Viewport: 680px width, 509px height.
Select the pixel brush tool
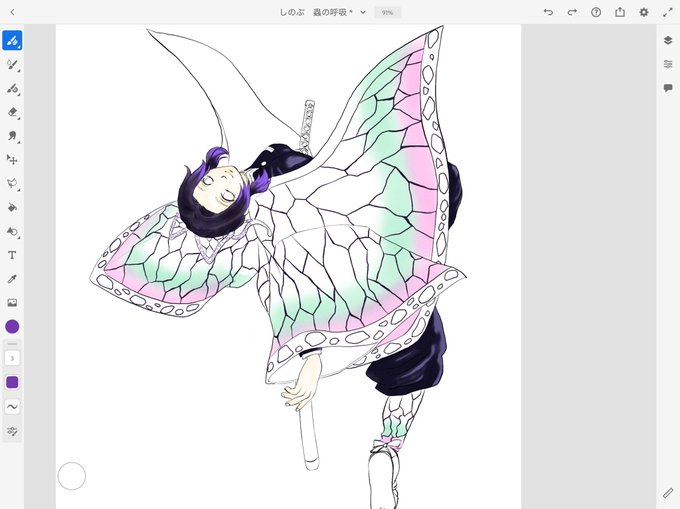click(x=12, y=41)
